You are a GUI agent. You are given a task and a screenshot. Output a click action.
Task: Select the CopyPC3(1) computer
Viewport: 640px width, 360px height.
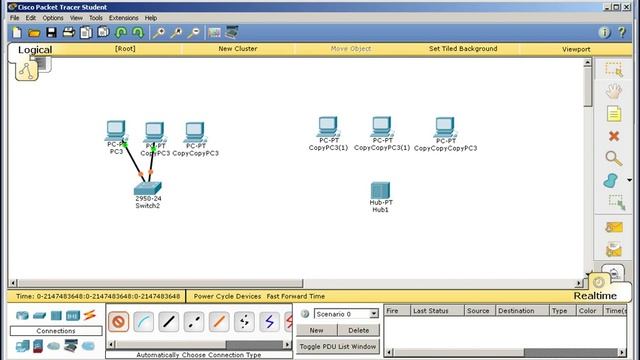click(x=328, y=127)
